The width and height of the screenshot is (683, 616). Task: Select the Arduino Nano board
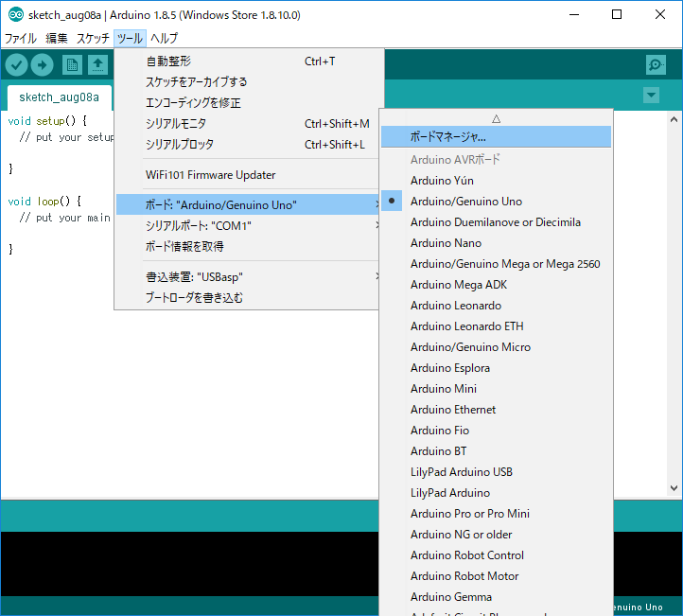(x=496, y=243)
